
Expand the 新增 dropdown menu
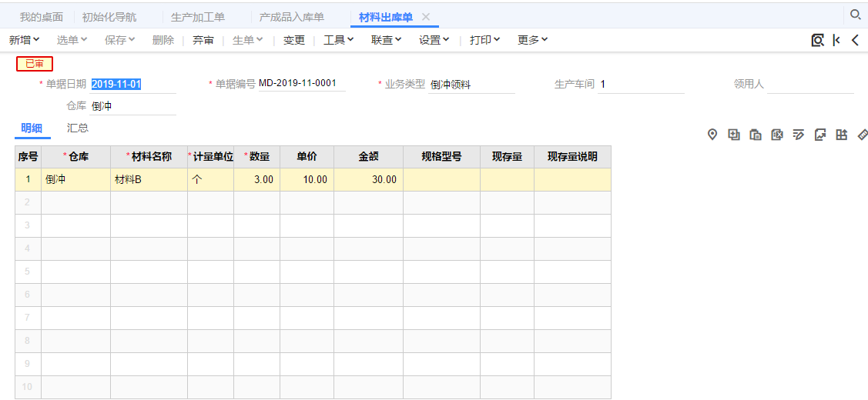pyautogui.click(x=25, y=40)
